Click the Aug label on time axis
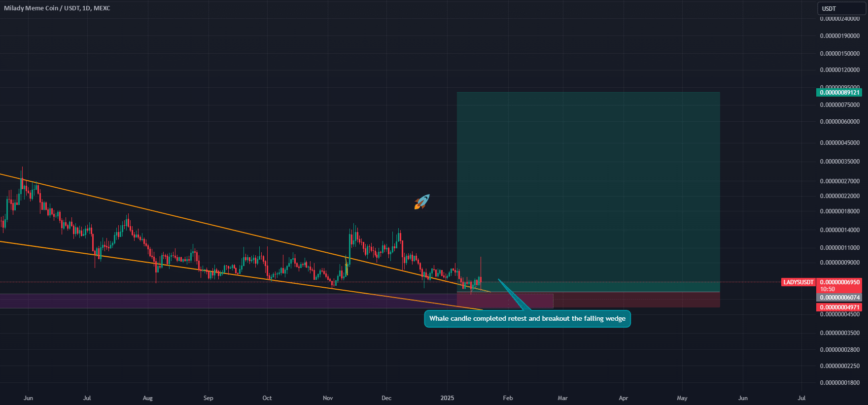The height and width of the screenshot is (405, 868). coord(148,398)
